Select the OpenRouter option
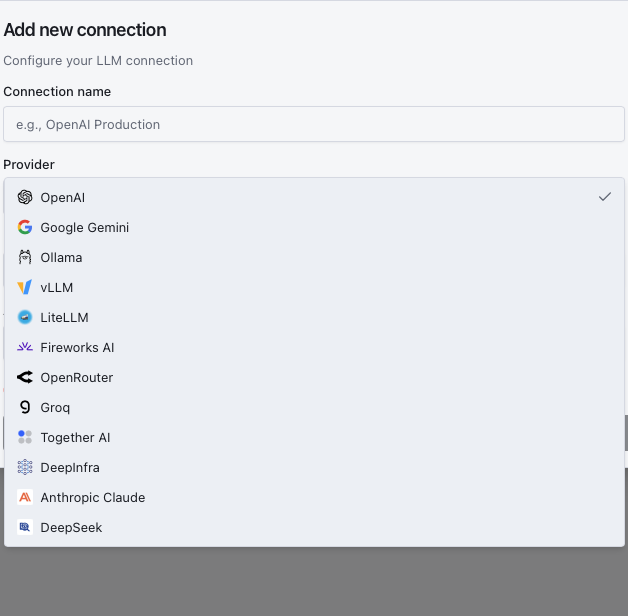The width and height of the screenshot is (628, 616). pos(77,377)
